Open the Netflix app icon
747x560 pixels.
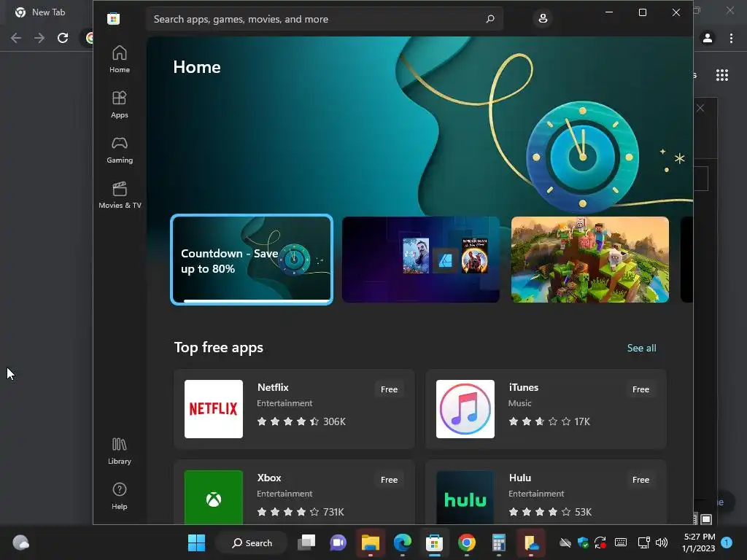click(x=214, y=409)
